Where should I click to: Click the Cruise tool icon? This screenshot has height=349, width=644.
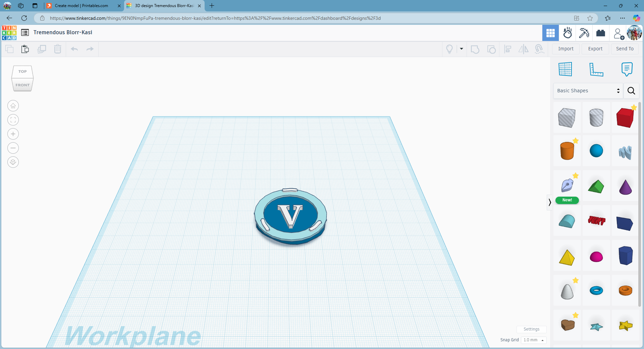(x=539, y=49)
